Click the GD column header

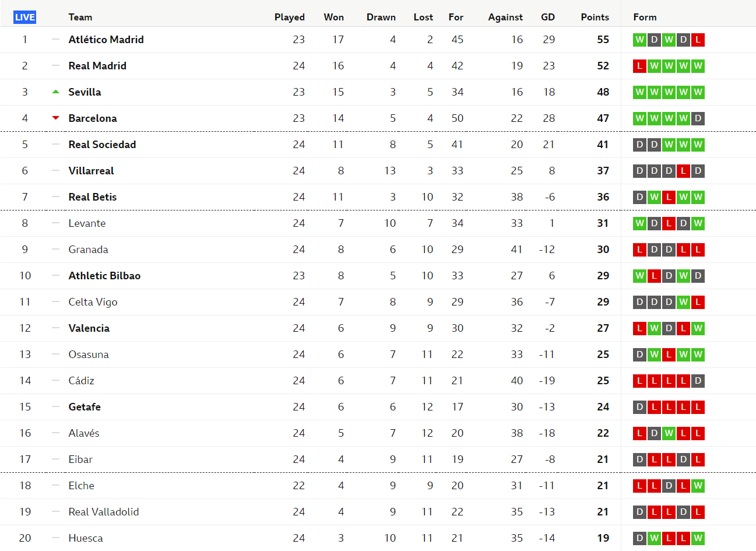click(x=547, y=17)
